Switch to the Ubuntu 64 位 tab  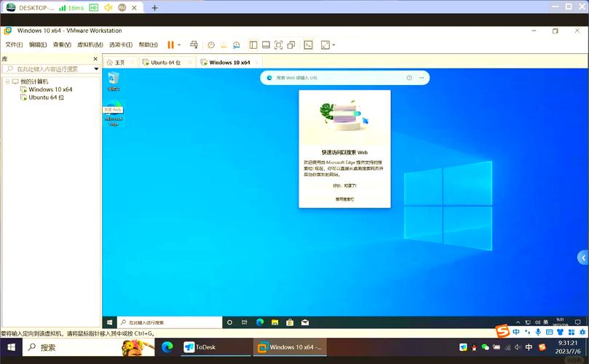point(168,63)
